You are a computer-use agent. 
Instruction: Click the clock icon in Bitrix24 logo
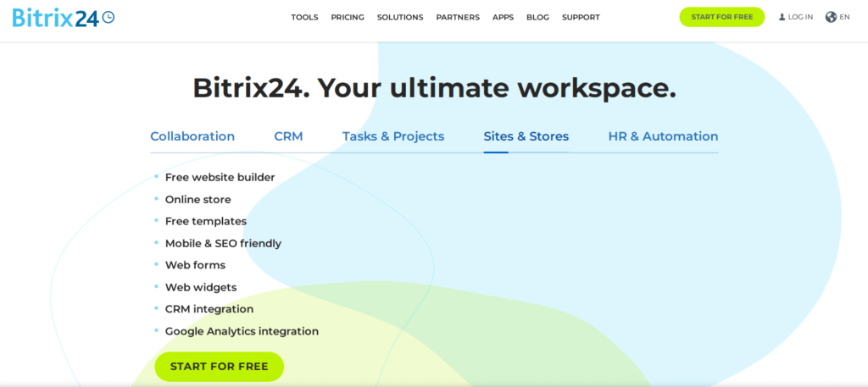pos(108,17)
